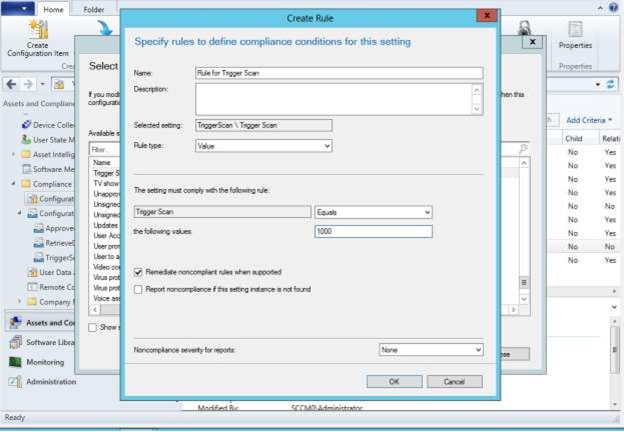
Task: Switch to the Home ribbon tab
Action: click(54, 9)
